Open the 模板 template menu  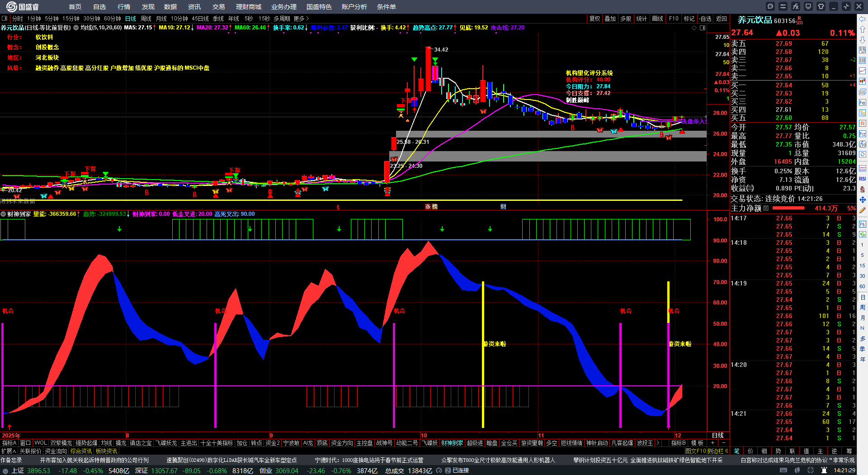697,443
